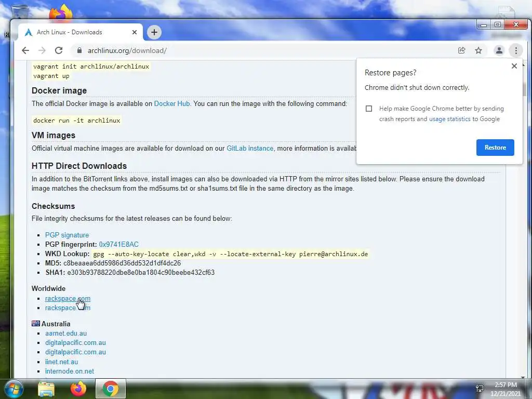Open the GitLab instance link
The height and width of the screenshot is (399, 532).
(250, 148)
